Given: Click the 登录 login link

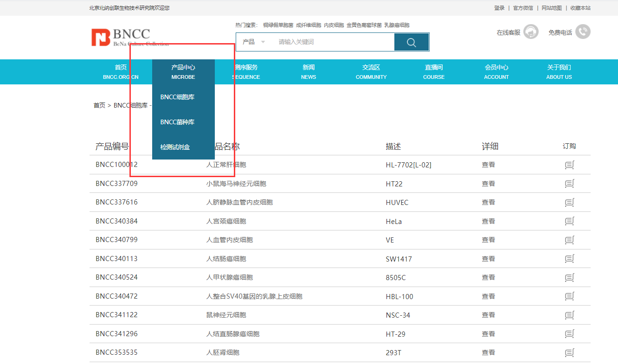Looking at the screenshot, I should pos(499,8).
